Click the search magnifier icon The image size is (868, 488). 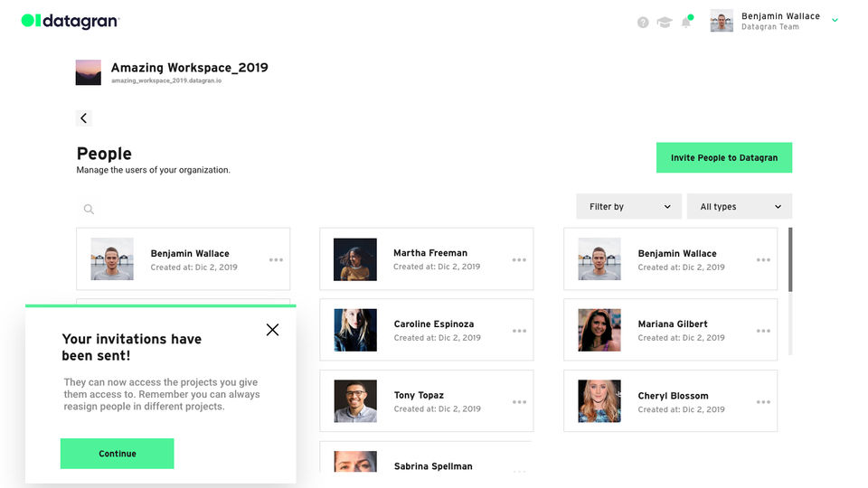click(89, 210)
